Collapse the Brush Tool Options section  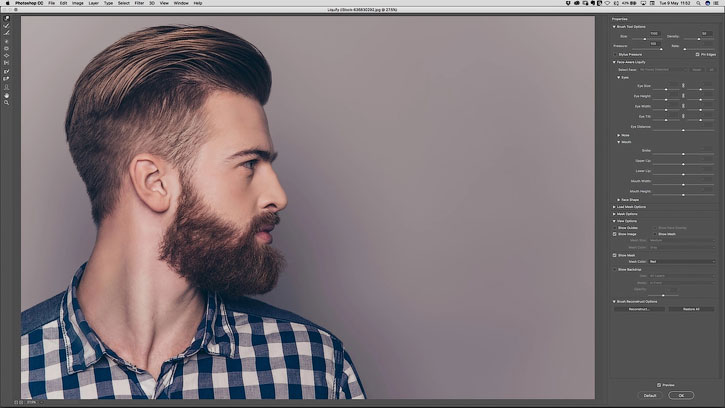click(x=614, y=27)
